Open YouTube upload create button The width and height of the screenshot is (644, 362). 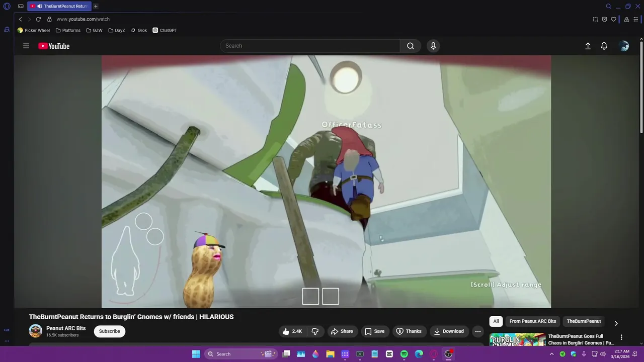588,46
